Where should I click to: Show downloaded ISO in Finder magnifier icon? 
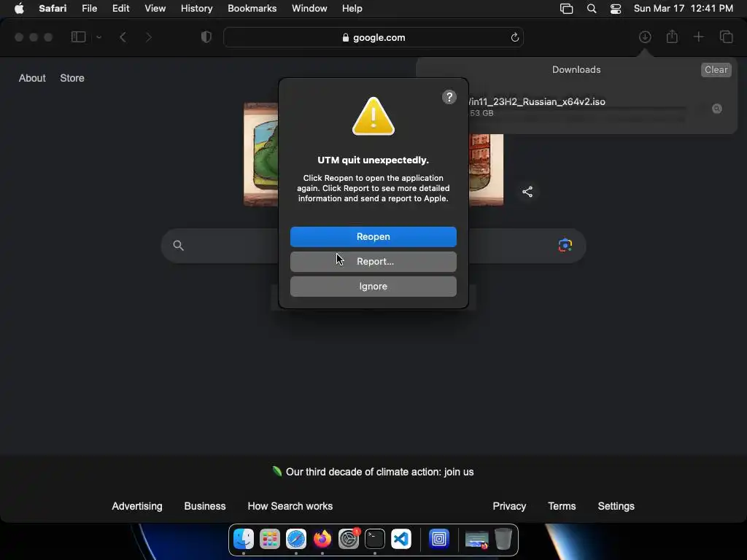716,109
